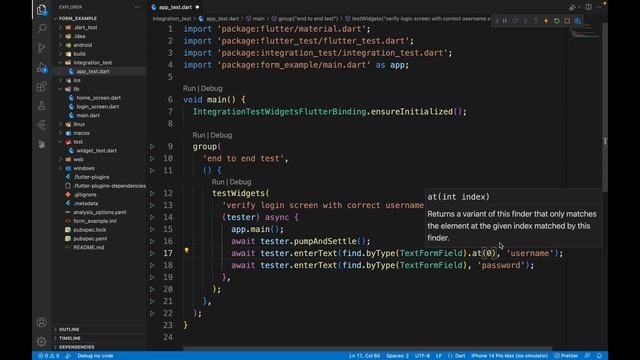Click Spaces: 2 indentation in status bar
The width and height of the screenshot is (640, 360).
tap(397, 356)
